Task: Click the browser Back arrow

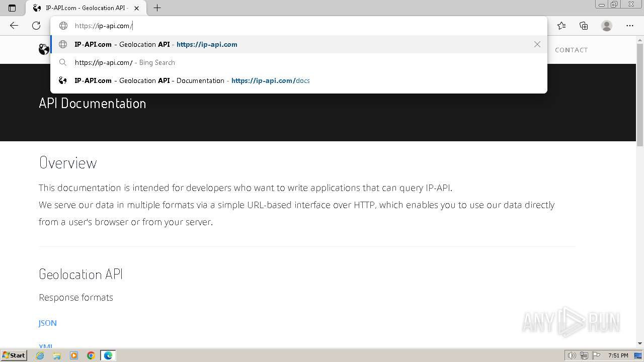Action: pyautogui.click(x=14, y=26)
